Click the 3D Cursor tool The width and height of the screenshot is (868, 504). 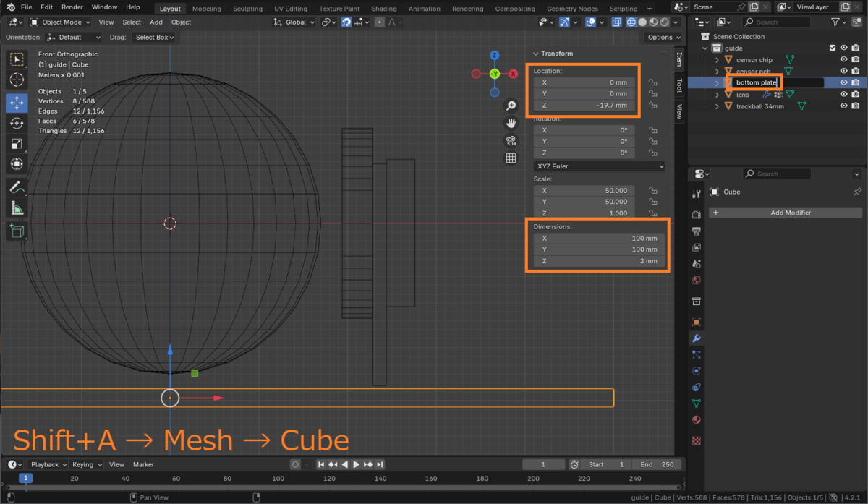pyautogui.click(x=17, y=80)
